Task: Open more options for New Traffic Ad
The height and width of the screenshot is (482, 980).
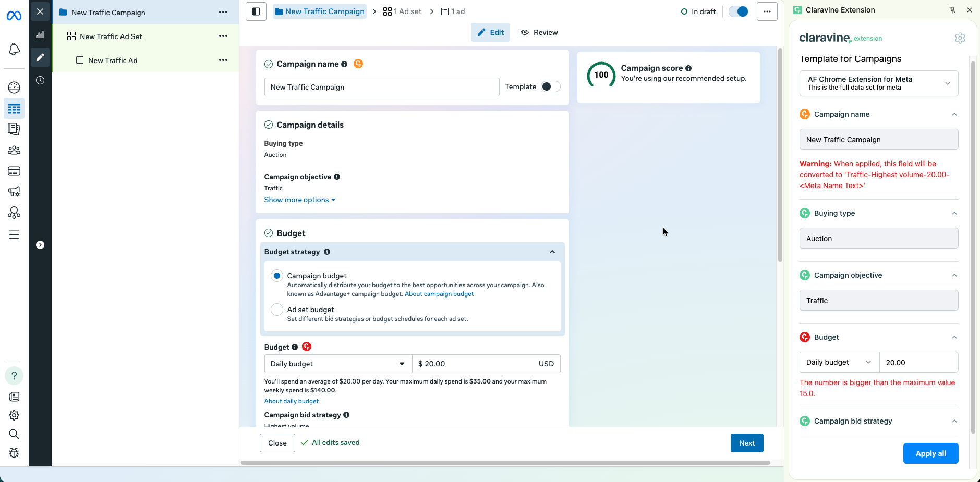Action: (x=223, y=60)
